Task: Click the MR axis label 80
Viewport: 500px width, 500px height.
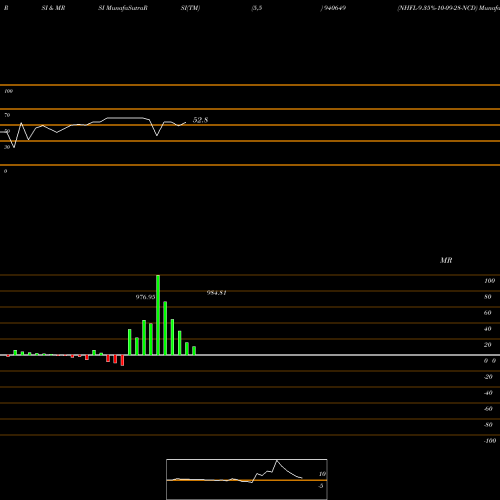Action: [x=488, y=297]
